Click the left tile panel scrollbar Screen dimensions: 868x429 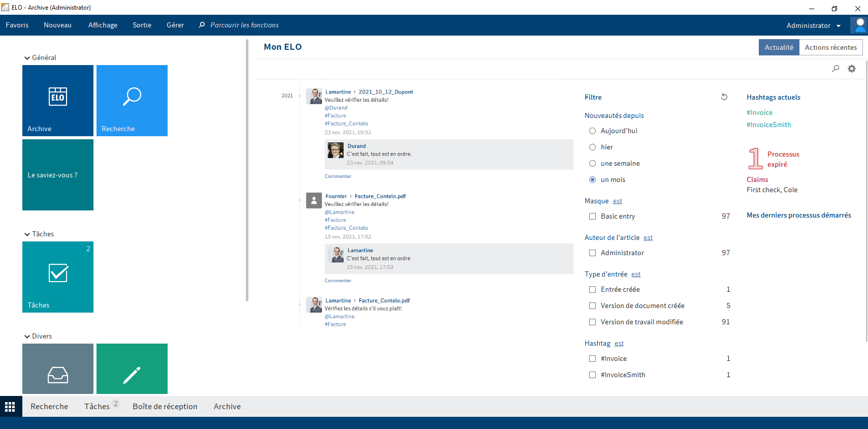click(x=247, y=170)
